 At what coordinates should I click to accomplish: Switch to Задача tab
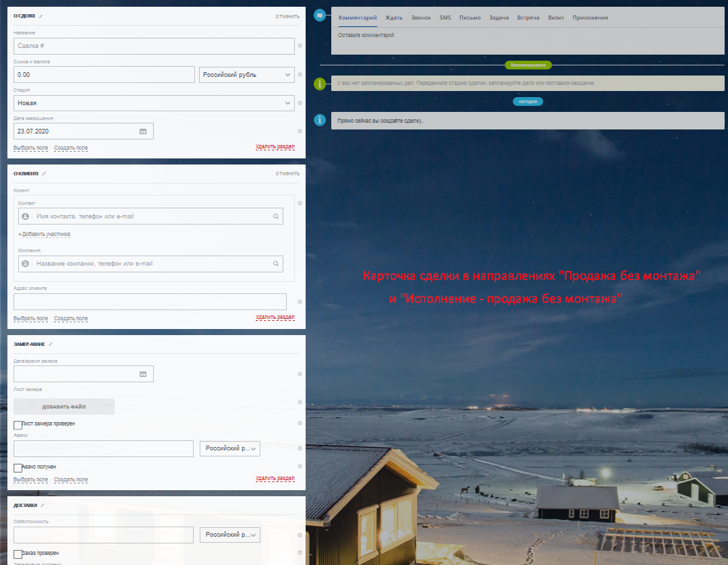[499, 18]
